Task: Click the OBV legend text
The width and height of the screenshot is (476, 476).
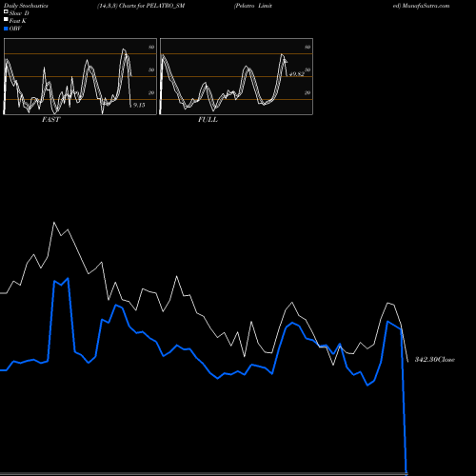Action: point(15,29)
